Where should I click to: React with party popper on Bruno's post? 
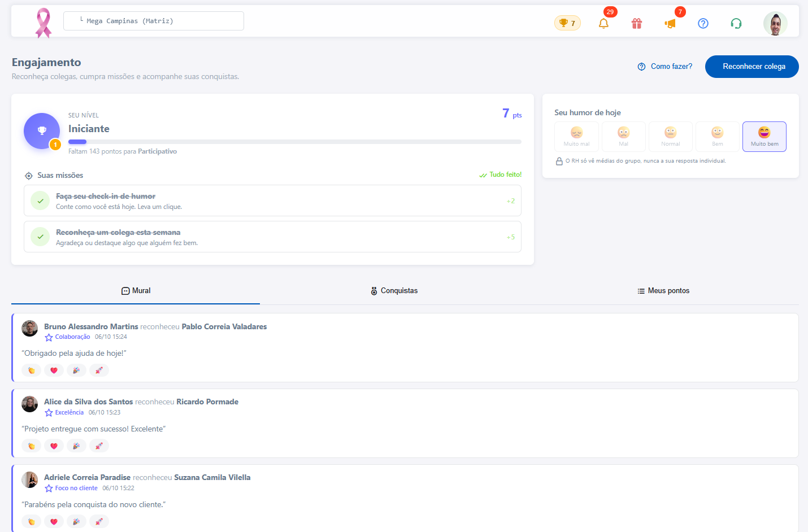77,370
